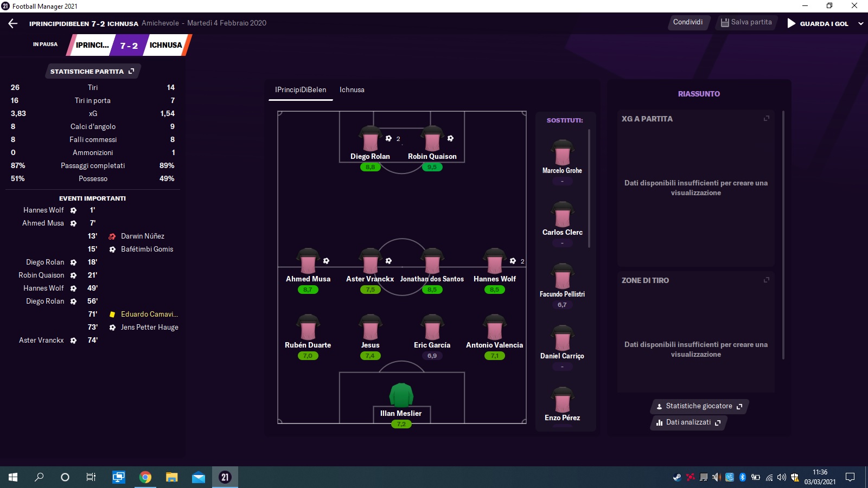This screenshot has height=488, width=868.
Task: Expand the XG A PARTITA panel
Action: pos(767,118)
